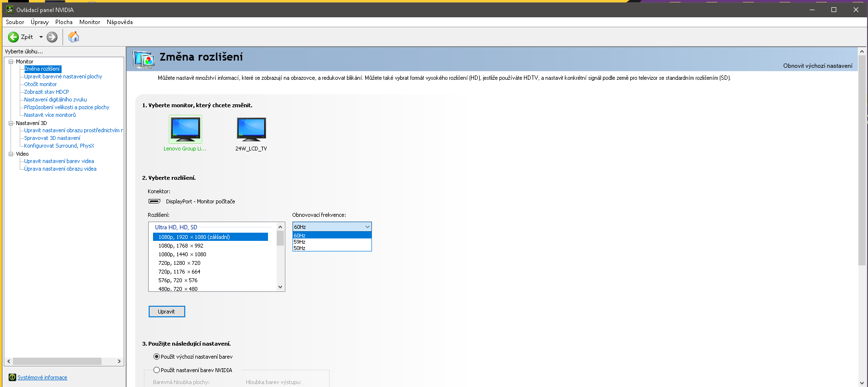Select resolution 1080p, 1768 × 992

coord(181,246)
